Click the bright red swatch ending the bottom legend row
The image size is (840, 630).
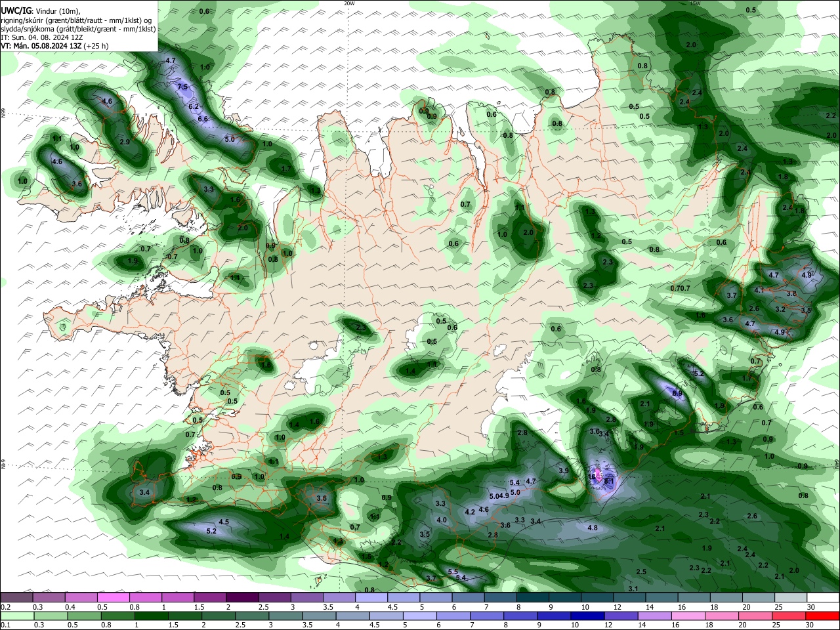[x=824, y=616]
